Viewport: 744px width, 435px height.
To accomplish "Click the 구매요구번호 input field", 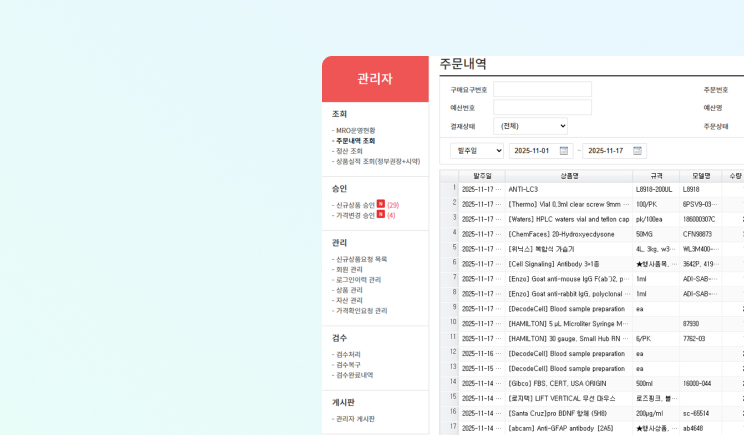I will [x=542, y=89].
